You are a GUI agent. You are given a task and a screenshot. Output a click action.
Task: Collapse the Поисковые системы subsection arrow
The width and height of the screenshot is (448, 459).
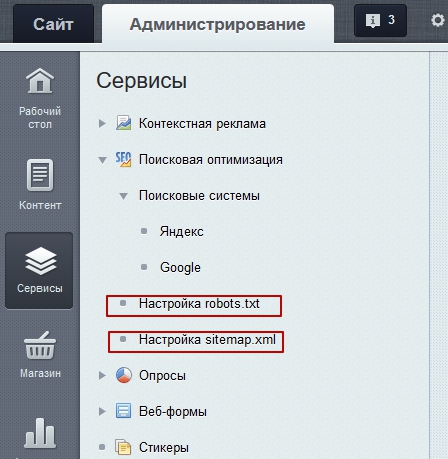tap(123, 196)
